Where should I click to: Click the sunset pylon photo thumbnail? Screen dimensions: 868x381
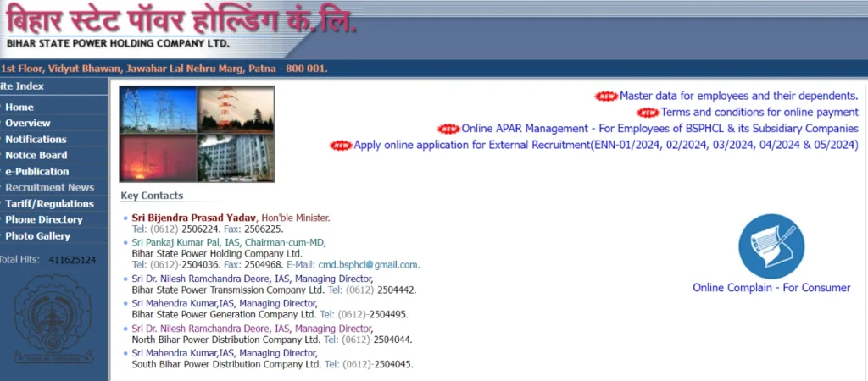pyautogui.click(x=236, y=109)
